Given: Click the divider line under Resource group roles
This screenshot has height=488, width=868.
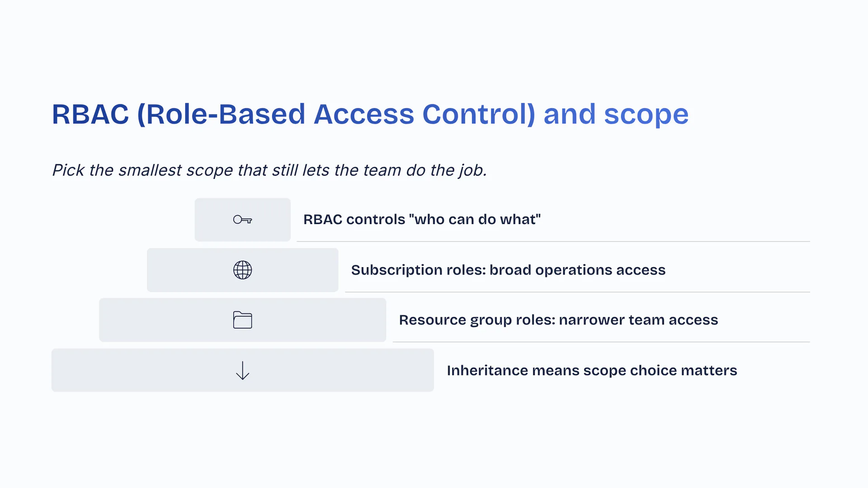Looking at the screenshot, I should (601, 342).
